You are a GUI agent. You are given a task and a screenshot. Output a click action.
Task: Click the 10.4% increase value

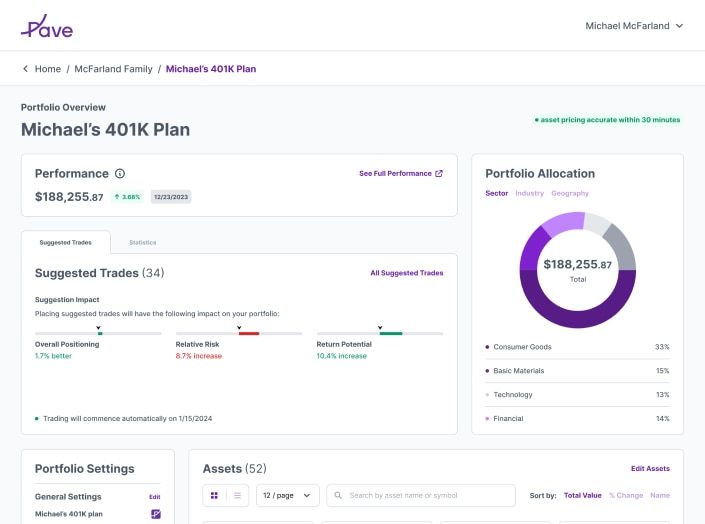(342, 356)
